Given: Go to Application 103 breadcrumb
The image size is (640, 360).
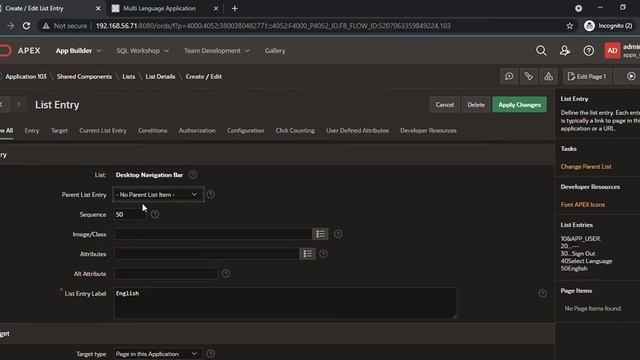Looking at the screenshot, I should tap(26, 76).
